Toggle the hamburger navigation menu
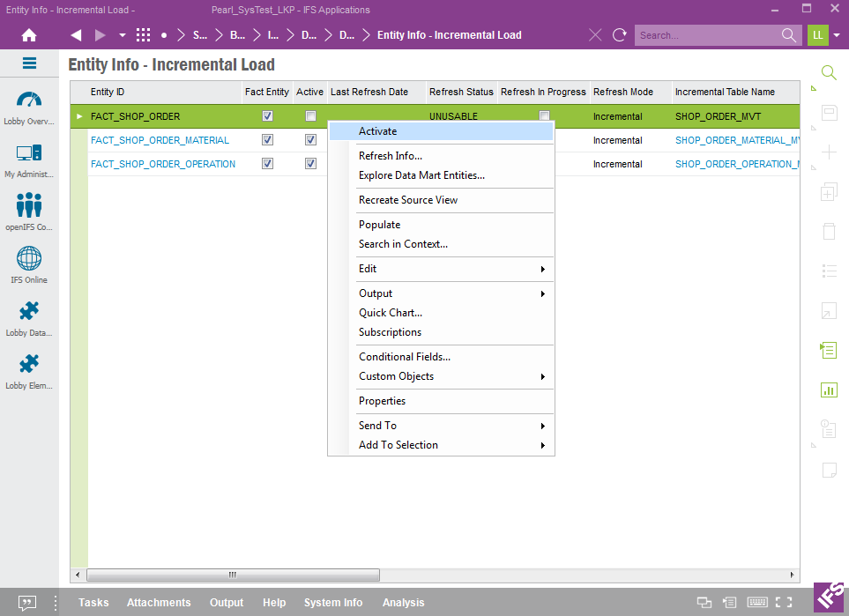 pyautogui.click(x=29, y=63)
